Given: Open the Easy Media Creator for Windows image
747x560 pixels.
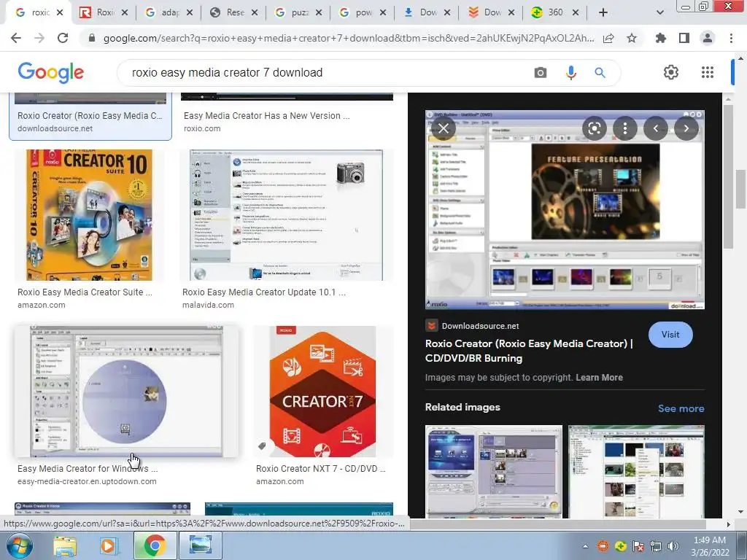Looking at the screenshot, I should coord(126,392).
